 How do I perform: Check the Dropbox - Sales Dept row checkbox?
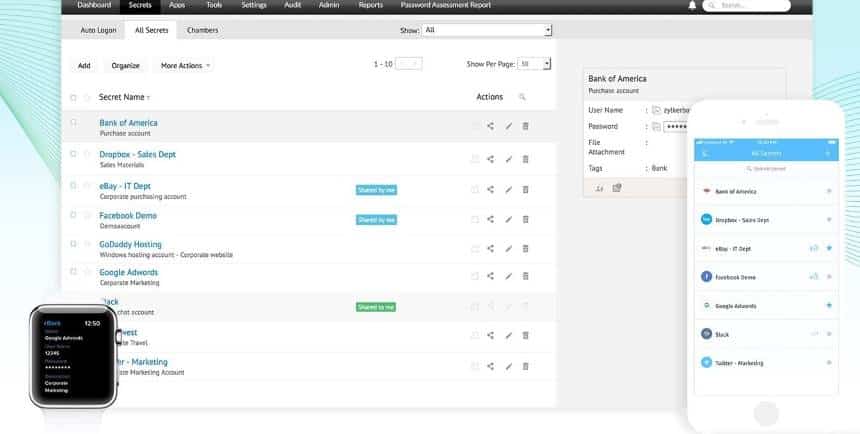point(73,154)
